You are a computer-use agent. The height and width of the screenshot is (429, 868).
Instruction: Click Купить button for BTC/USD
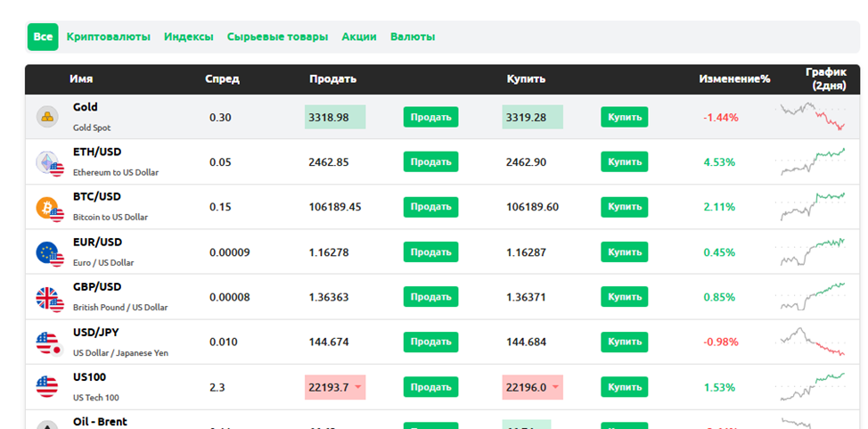click(625, 207)
